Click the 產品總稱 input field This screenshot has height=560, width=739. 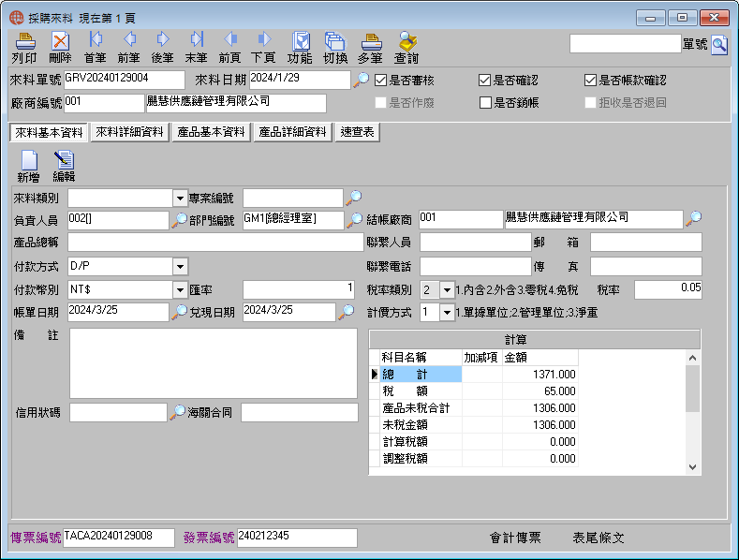215,243
